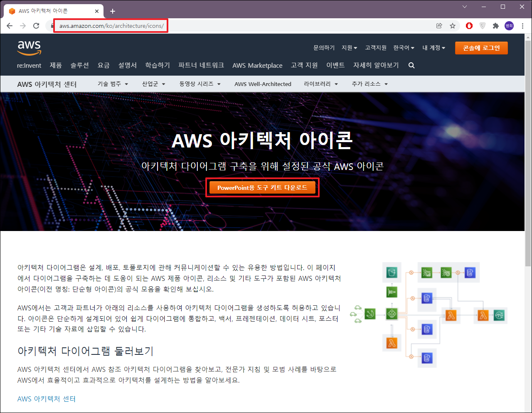This screenshot has height=413, width=532.
Task: Expand the 한국어 language dropdown
Action: pos(404,48)
